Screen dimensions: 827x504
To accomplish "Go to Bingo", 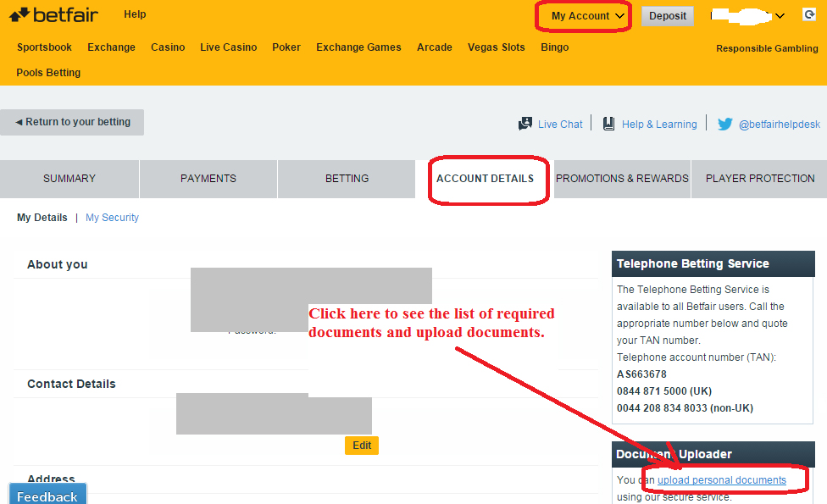I will pos(555,47).
